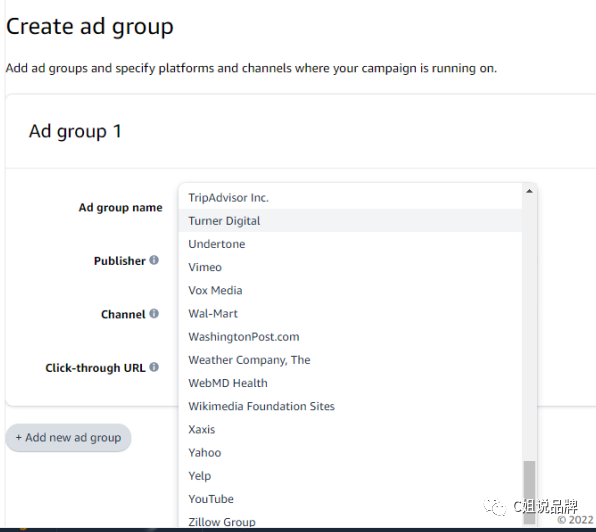Select YouTube from the list

point(350,499)
